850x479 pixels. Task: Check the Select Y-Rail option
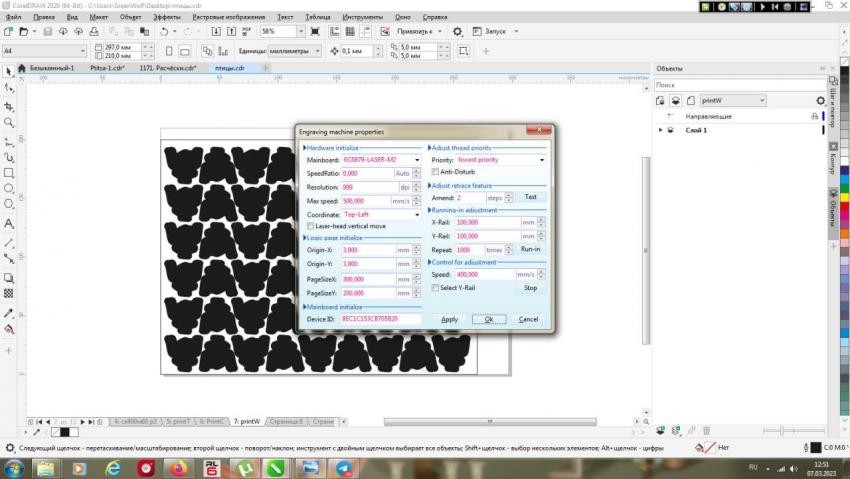tap(436, 288)
